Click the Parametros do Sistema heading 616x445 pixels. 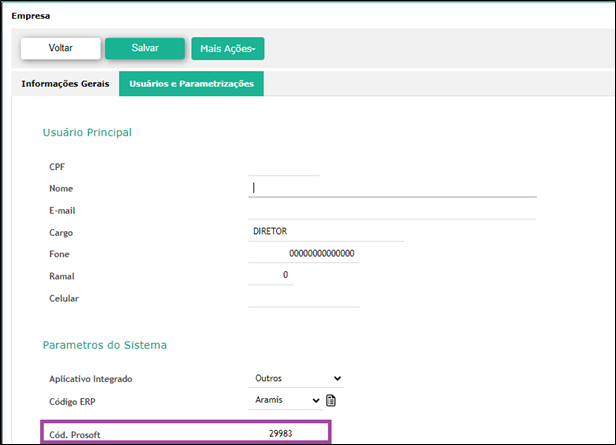104,345
